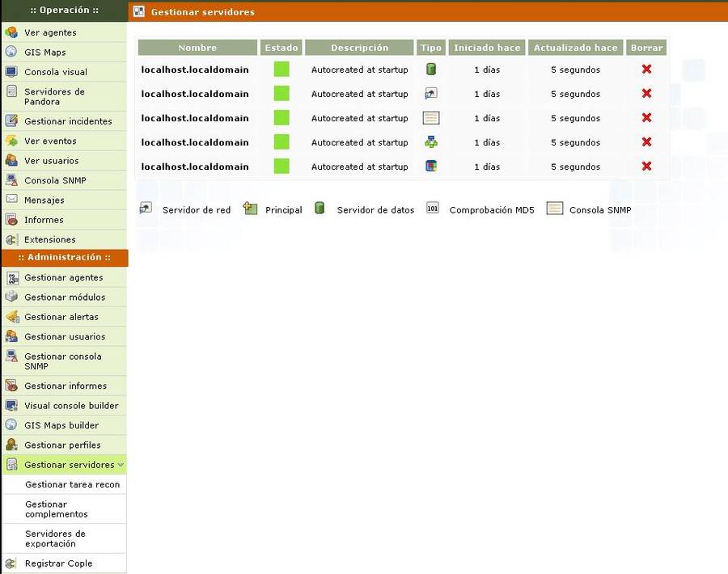Open Registrar Cople menu entry
The image size is (728, 574).
click(58, 563)
